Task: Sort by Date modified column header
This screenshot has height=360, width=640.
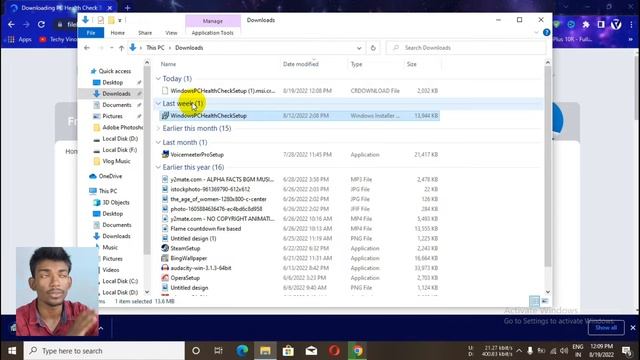Action: pos(301,64)
